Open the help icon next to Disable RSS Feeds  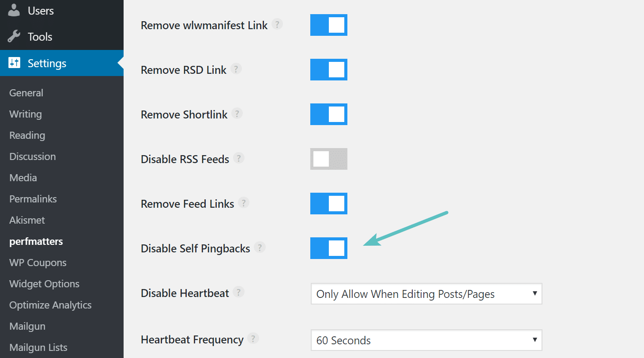(x=239, y=158)
